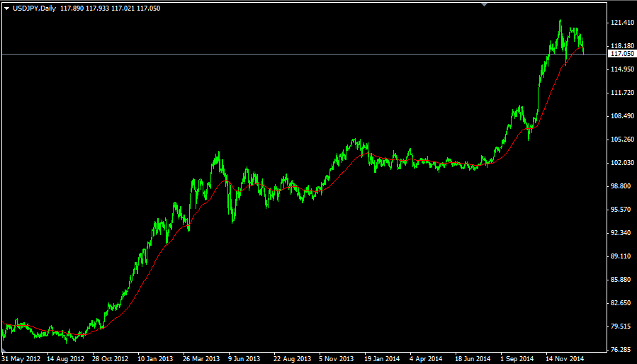Click the 19 Jan 2014 date label

click(x=384, y=359)
